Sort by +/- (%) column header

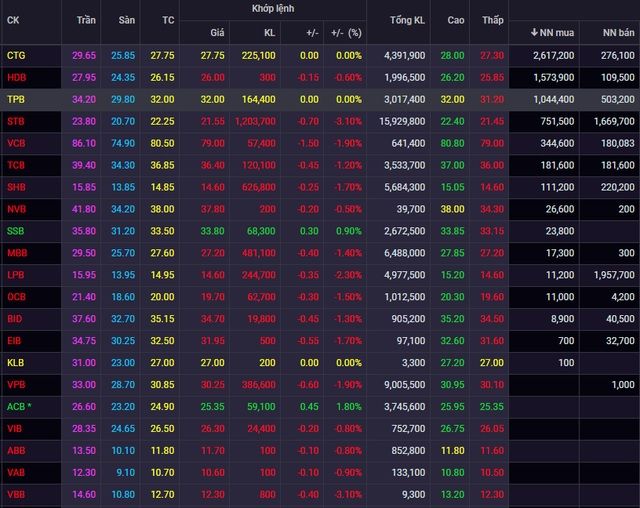[346, 33]
